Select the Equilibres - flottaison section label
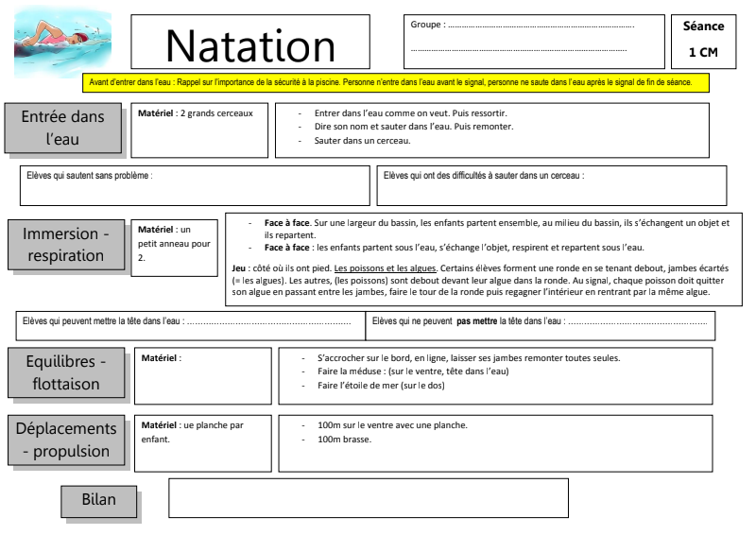This screenshot has height=535, width=756. click(65, 371)
